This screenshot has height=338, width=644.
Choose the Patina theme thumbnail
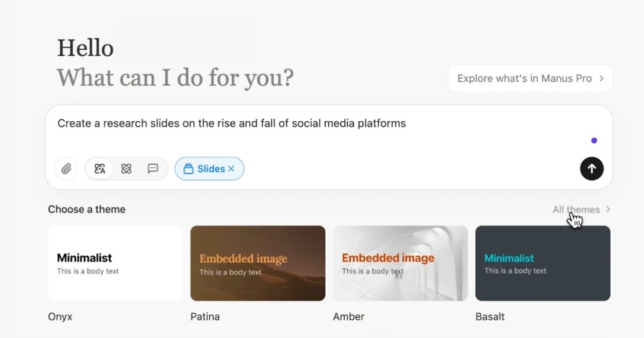coord(258,263)
